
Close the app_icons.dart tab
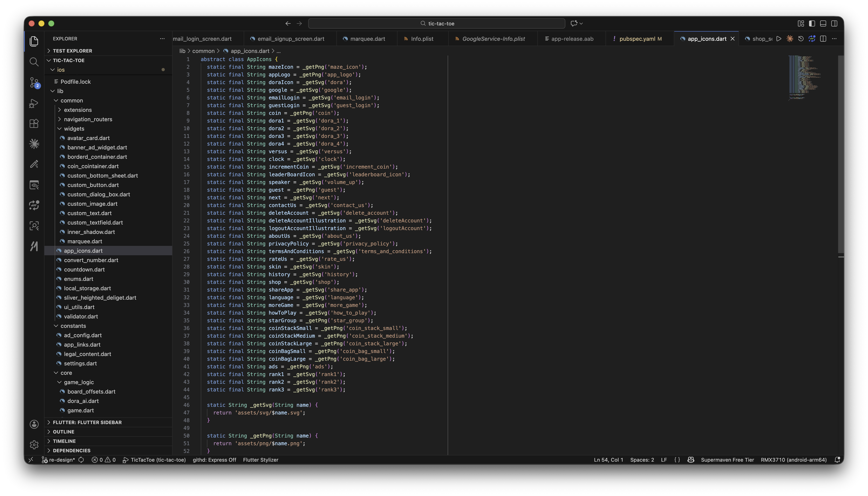(732, 39)
